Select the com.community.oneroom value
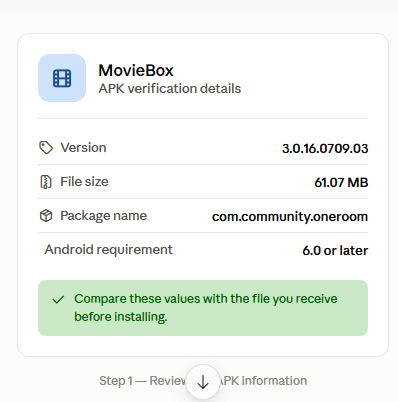398x402 pixels. (x=290, y=217)
